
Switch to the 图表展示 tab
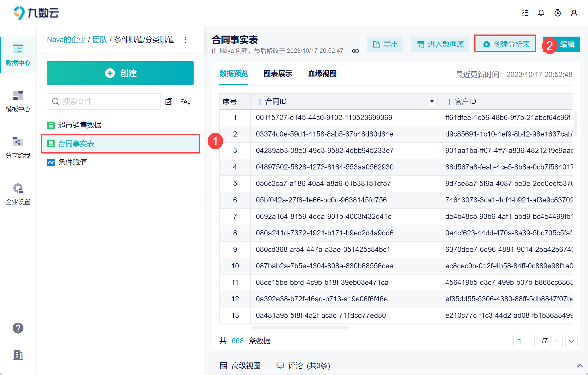point(278,74)
